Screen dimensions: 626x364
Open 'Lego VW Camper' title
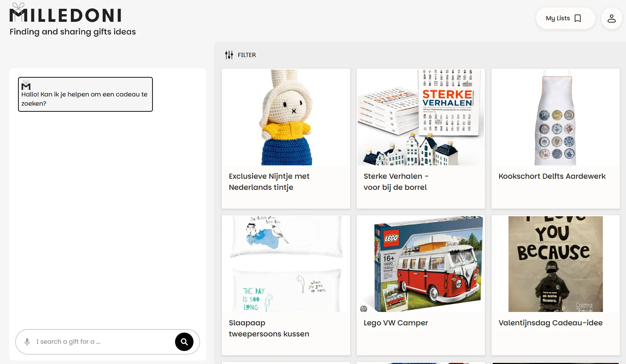[x=396, y=323]
